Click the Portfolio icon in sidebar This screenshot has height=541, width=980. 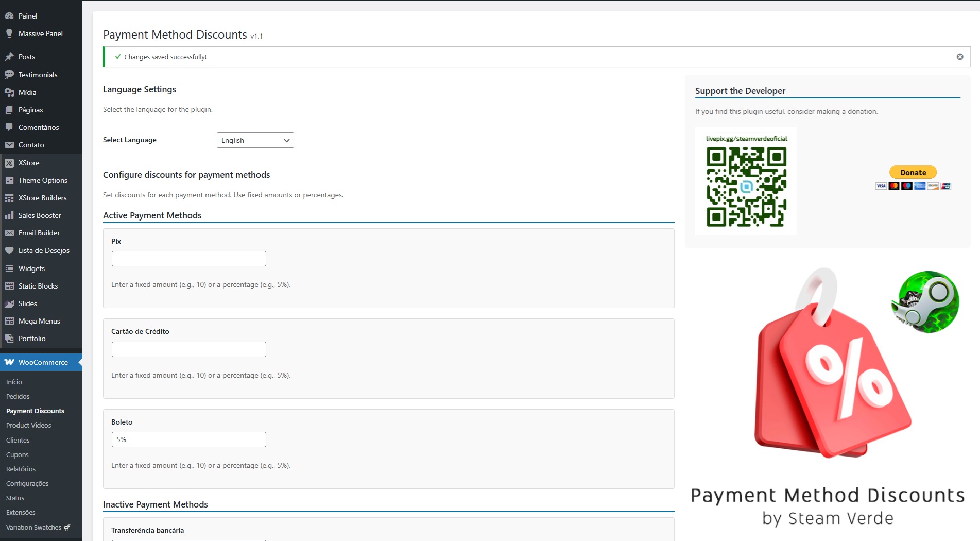pos(9,339)
